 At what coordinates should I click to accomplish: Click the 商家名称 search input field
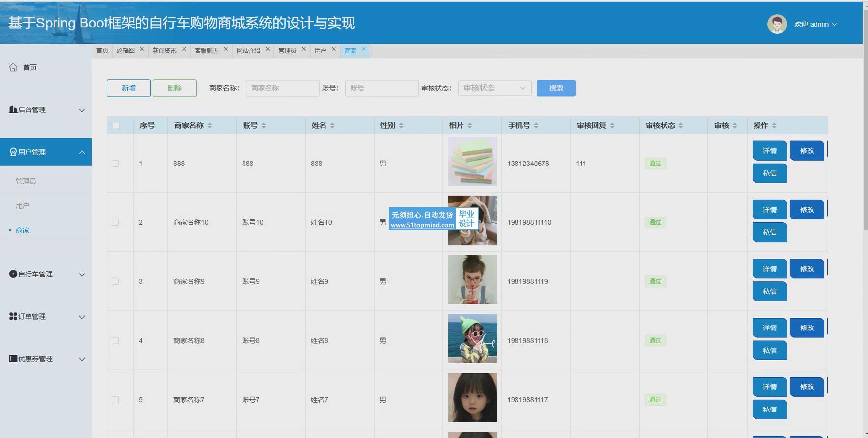click(x=282, y=88)
